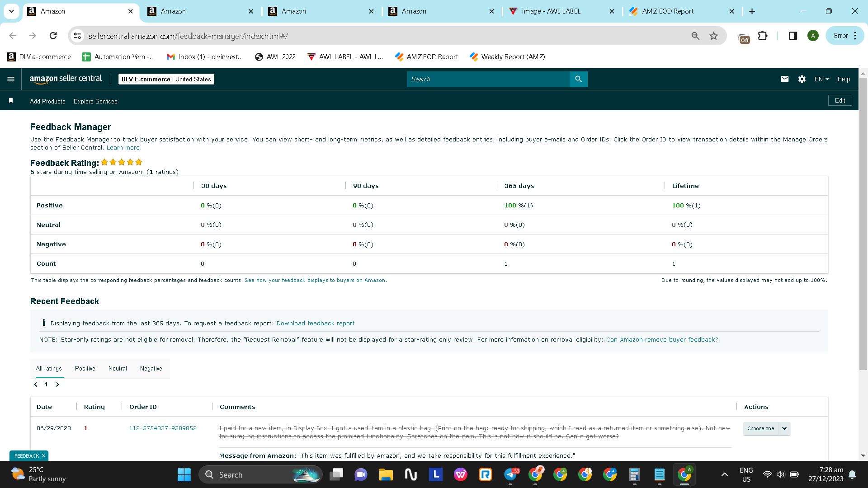The height and width of the screenshot is (488, 868).
Task: Open the AMZ EOD Report bookmark
Action: tap(426, 57)
